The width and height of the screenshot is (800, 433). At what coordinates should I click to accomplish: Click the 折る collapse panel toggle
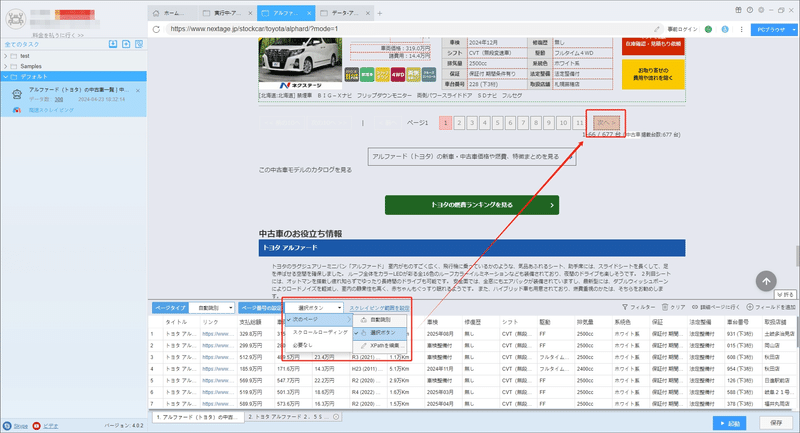tap(785, 295)
